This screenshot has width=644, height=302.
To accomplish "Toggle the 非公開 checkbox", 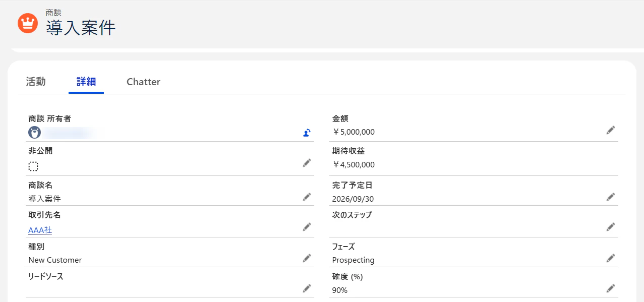I will (x=33, y=166).
